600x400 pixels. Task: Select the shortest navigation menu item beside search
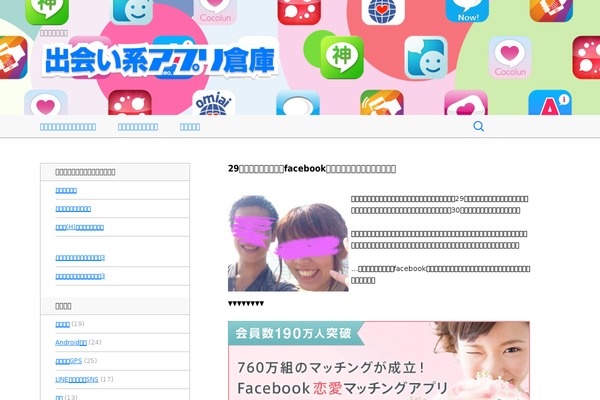point(190,127)
